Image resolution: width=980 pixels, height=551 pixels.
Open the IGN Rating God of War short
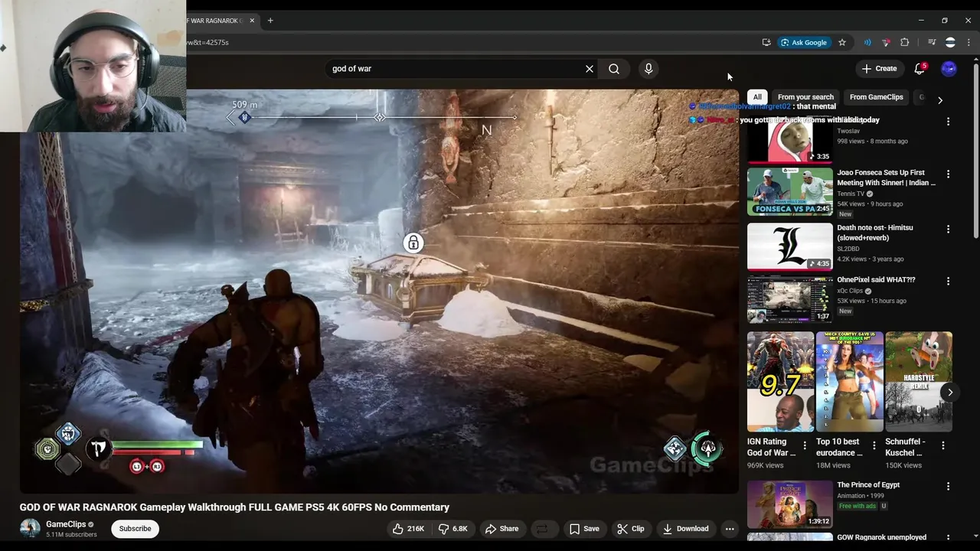tap(780, 382)
